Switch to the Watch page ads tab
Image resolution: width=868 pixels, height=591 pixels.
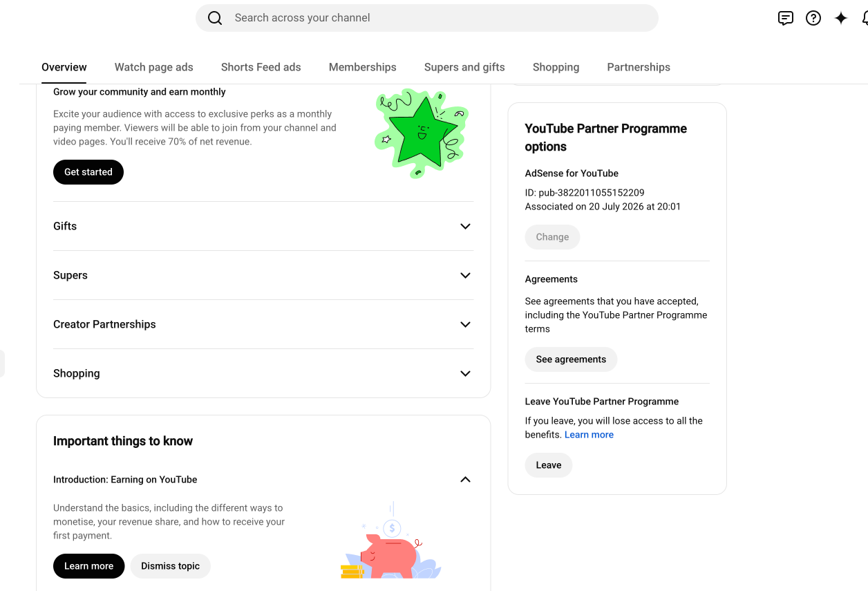tap(154, 67)
